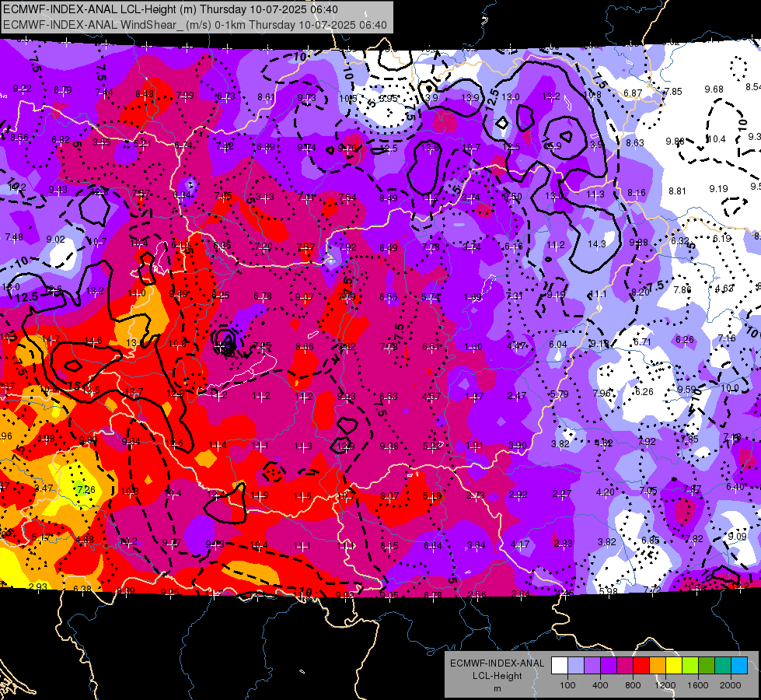Click the wind shear value 7.05
The image size is (761, 700).
pyautogui.click(x=648, y=491)
